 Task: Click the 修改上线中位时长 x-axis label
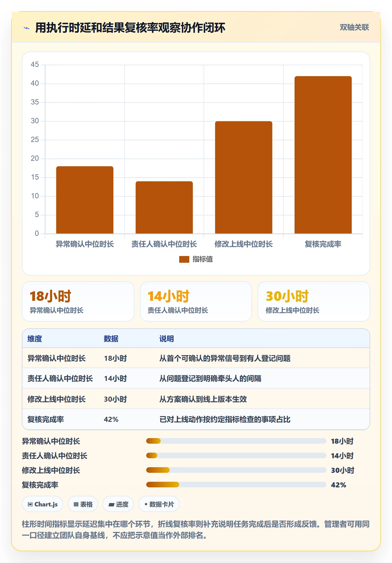pos(244,244)
